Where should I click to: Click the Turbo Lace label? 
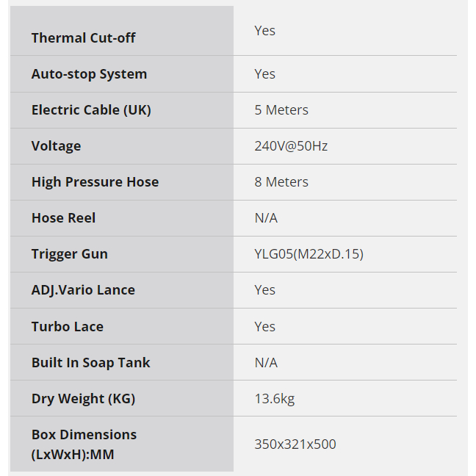pos(67,326)
